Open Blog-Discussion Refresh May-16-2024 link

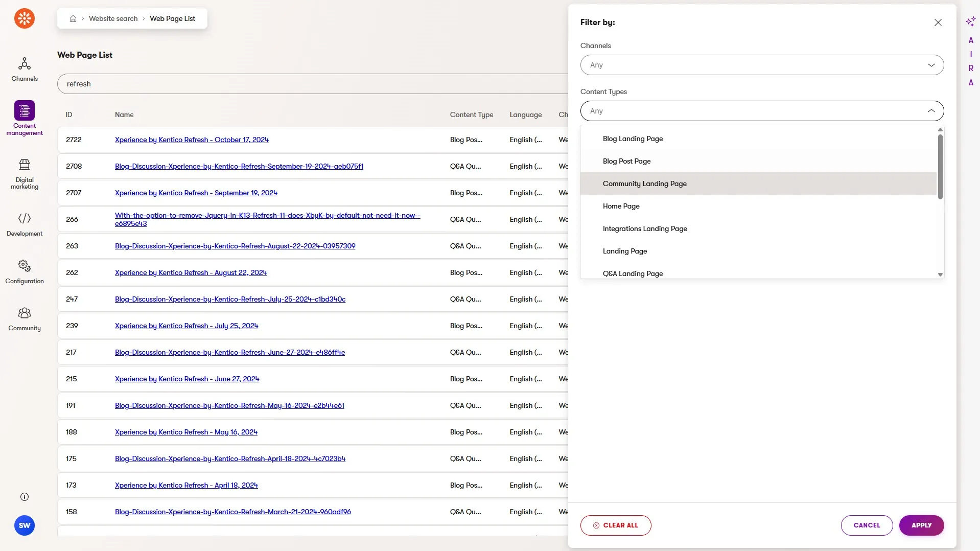point(230,405)
